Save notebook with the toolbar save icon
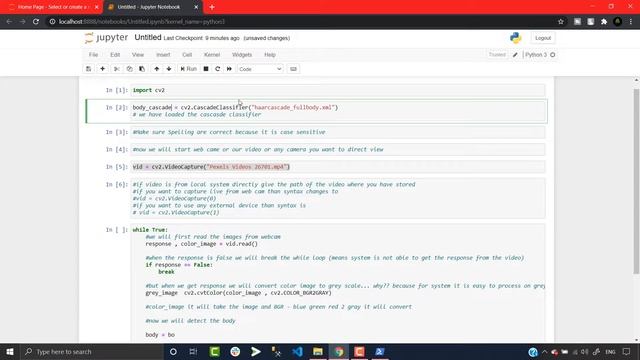This screenshot has width=640, height=360. 89,69
